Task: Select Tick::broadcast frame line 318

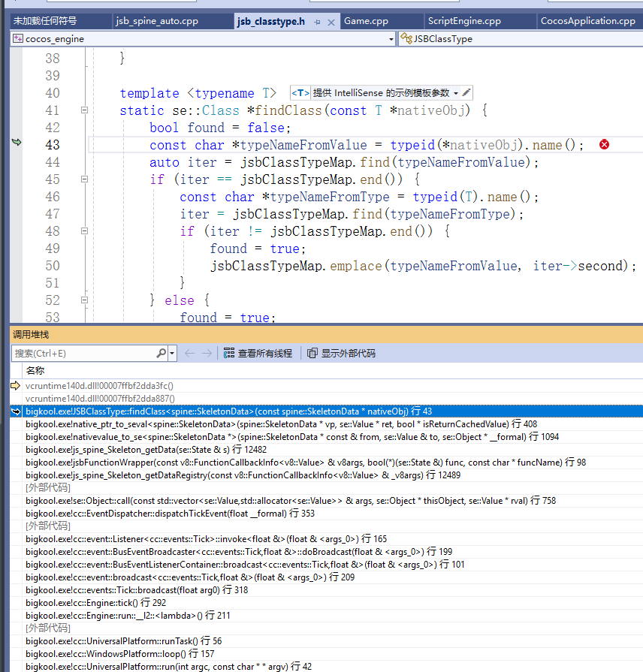Action: pos(333,590)
